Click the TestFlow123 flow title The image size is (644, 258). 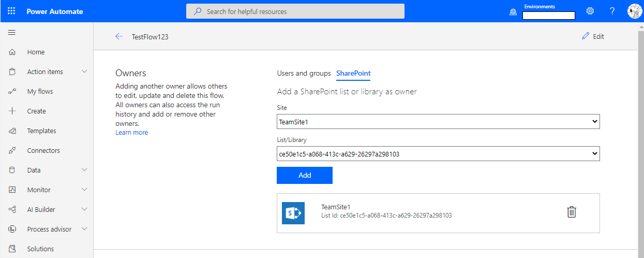coord(150,37)
